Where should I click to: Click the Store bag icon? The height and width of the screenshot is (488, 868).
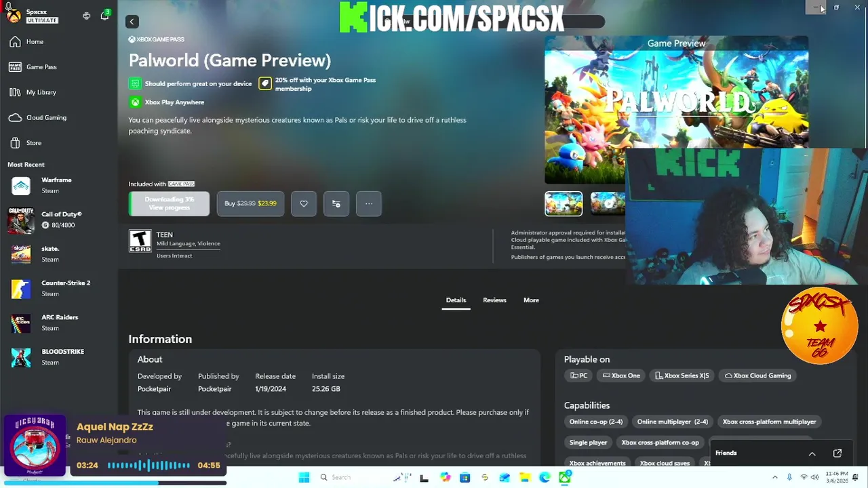pyautogui.click(x=15, y=143)
